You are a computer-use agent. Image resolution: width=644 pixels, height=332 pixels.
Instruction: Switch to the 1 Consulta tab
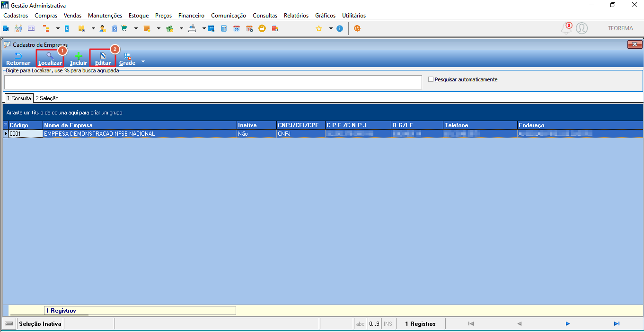pyautogui.click(x=19, y=98)
